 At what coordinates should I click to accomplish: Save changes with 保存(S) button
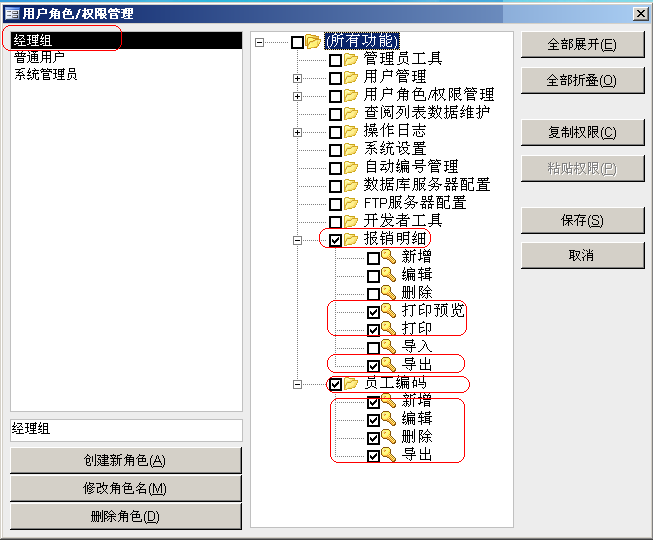[582, 220]
